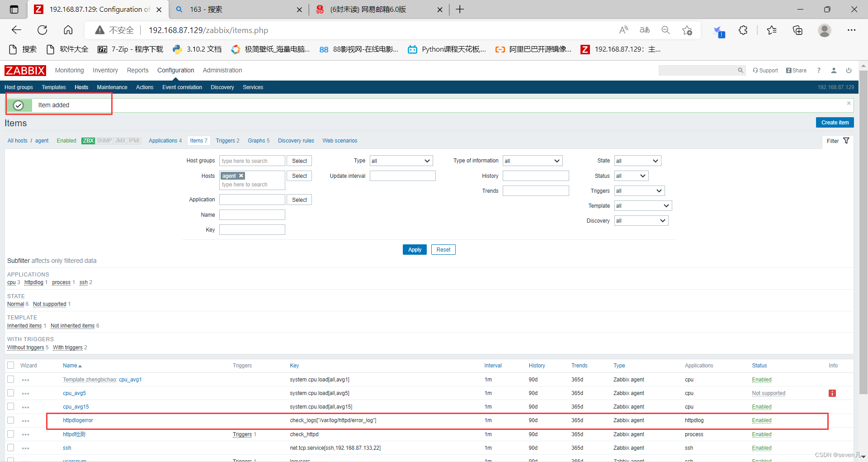Image resolution: width=868 pixels, height=462 pixels.
Task: Click the zoom magnifier icon in the address bar
Action: [x=665, y=30]
